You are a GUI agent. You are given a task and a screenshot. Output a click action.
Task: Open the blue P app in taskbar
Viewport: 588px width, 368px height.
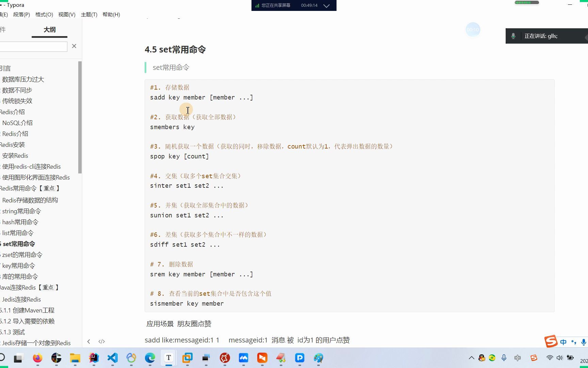[x=299, y=358]
